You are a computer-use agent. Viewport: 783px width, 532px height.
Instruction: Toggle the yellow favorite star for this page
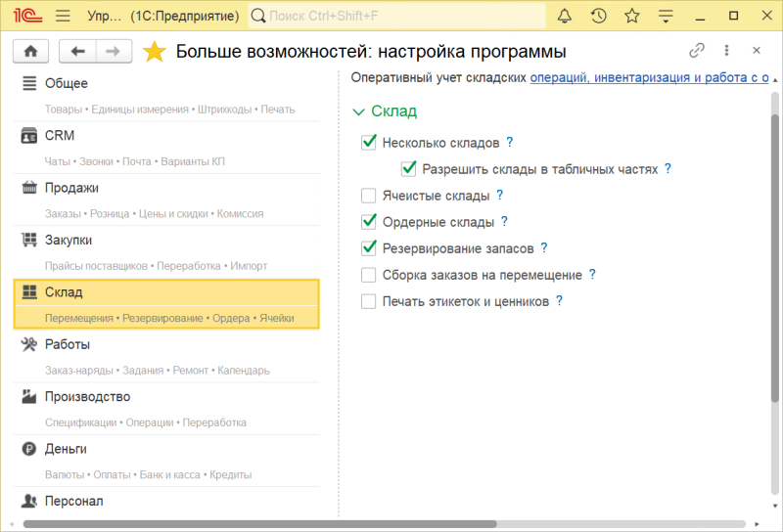point(155,52)
